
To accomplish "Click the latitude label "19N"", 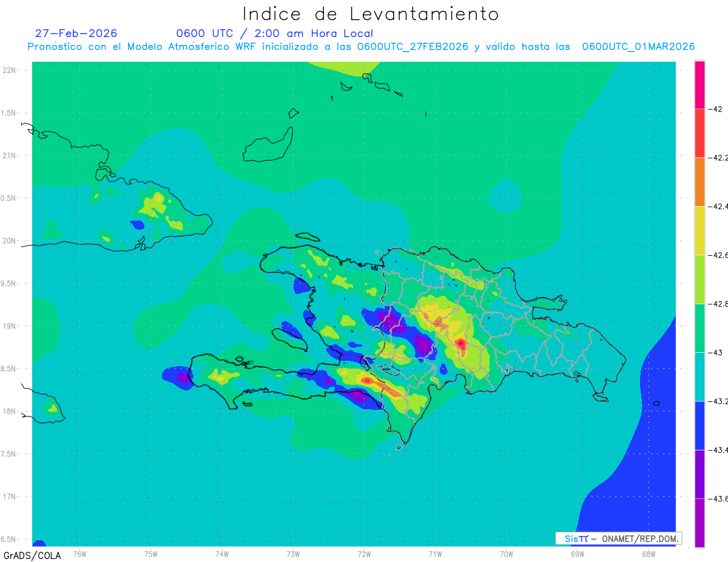I will pyautogui.click(x=9, y=326).
